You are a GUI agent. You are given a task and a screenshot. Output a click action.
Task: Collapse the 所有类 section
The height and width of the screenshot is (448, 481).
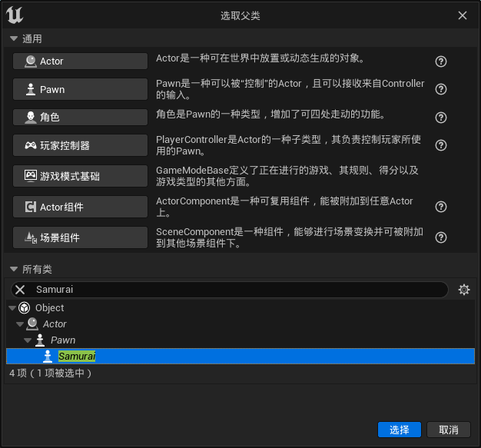(14, 269)
